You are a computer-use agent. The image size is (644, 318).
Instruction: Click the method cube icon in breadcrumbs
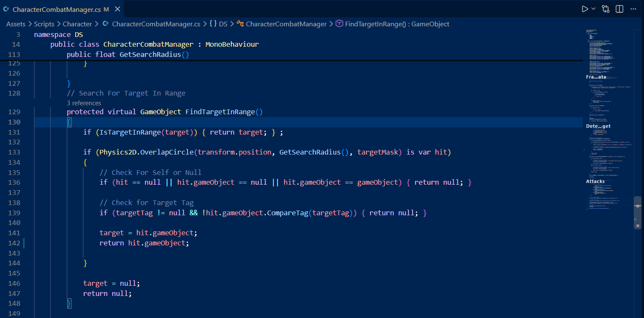339,24
